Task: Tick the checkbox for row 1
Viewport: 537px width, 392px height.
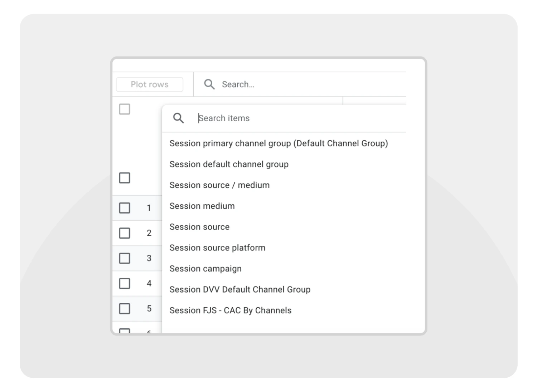Action: (x=125, y=208)
